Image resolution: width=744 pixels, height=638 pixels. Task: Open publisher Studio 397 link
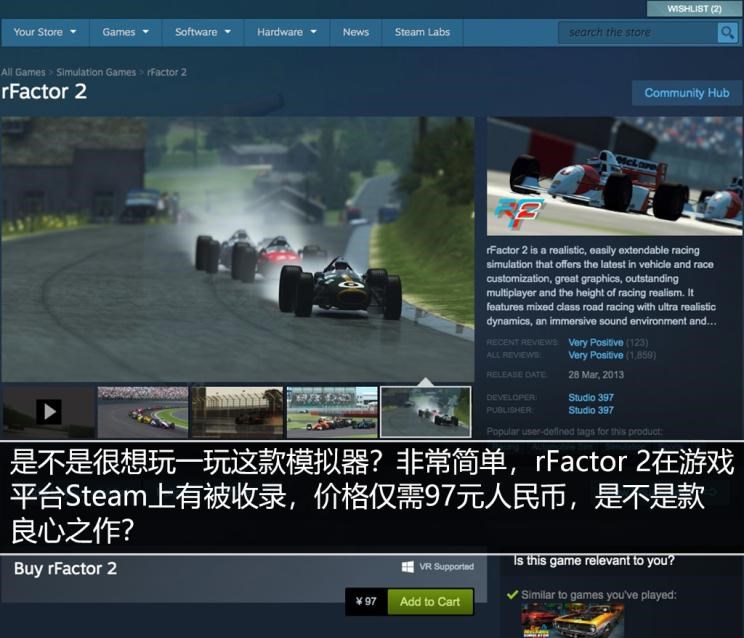(x=591, y=410)
